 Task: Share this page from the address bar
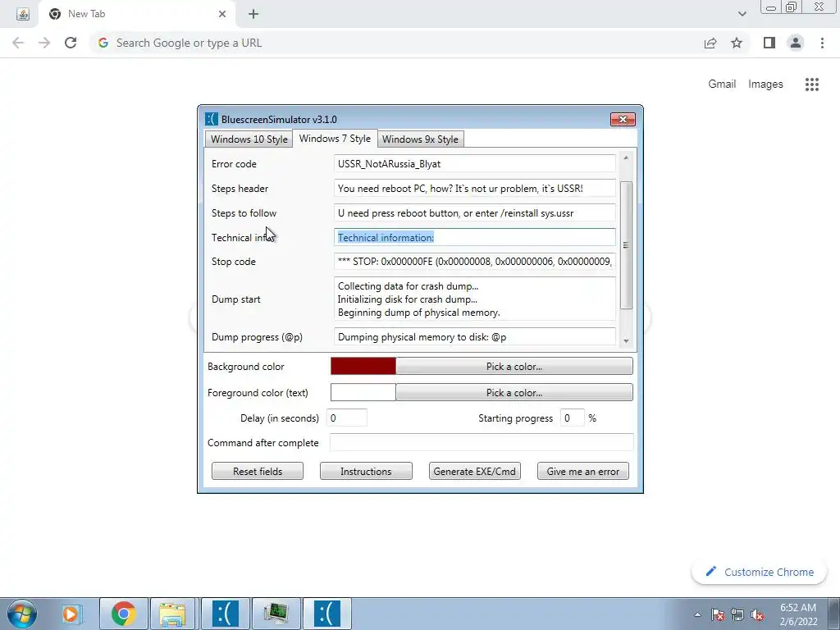[710, 43]
